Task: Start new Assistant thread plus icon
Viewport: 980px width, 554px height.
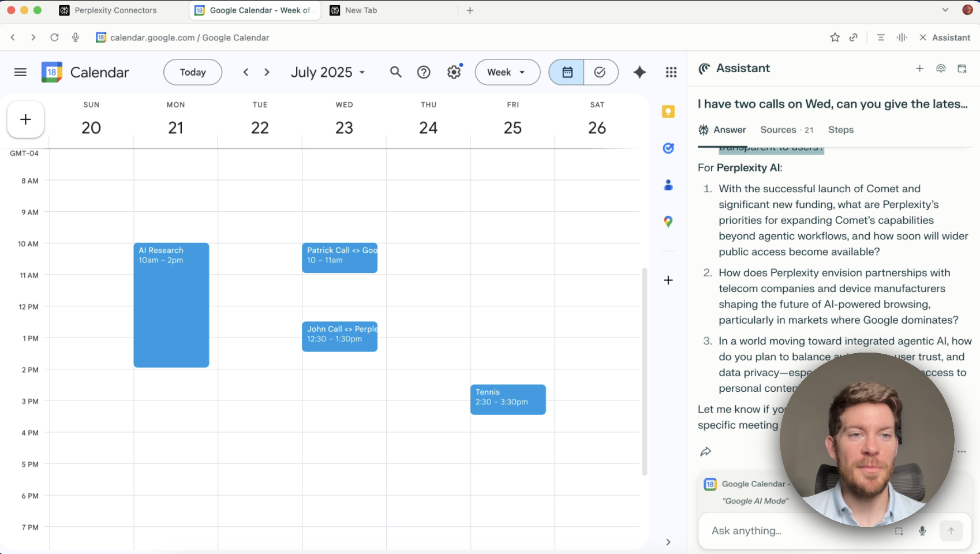Action: tap(919, 69)
